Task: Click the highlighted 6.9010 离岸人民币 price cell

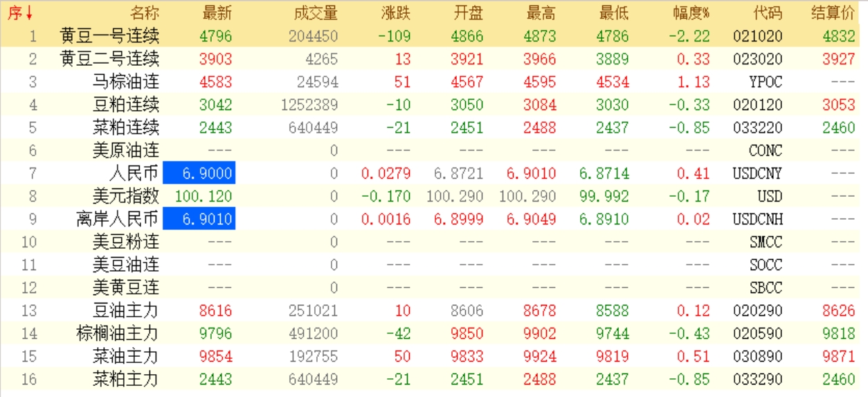Action: 199,220
